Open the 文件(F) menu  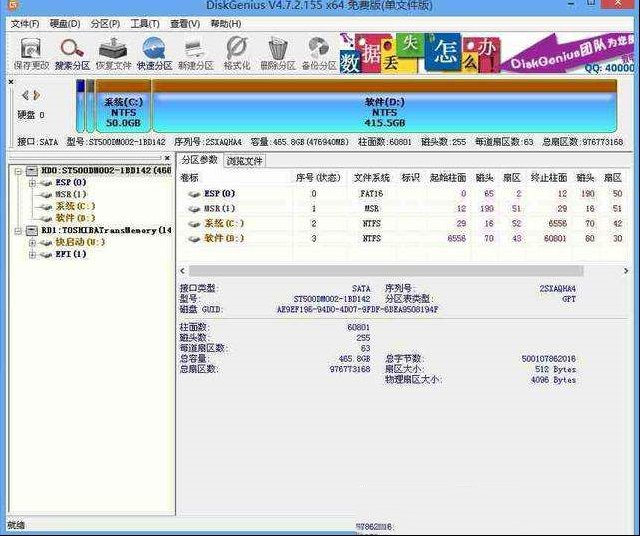tap(25, 24)
